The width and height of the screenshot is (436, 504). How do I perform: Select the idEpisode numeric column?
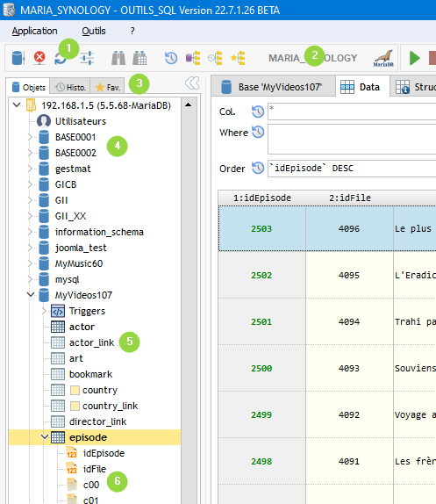(104, 453)
